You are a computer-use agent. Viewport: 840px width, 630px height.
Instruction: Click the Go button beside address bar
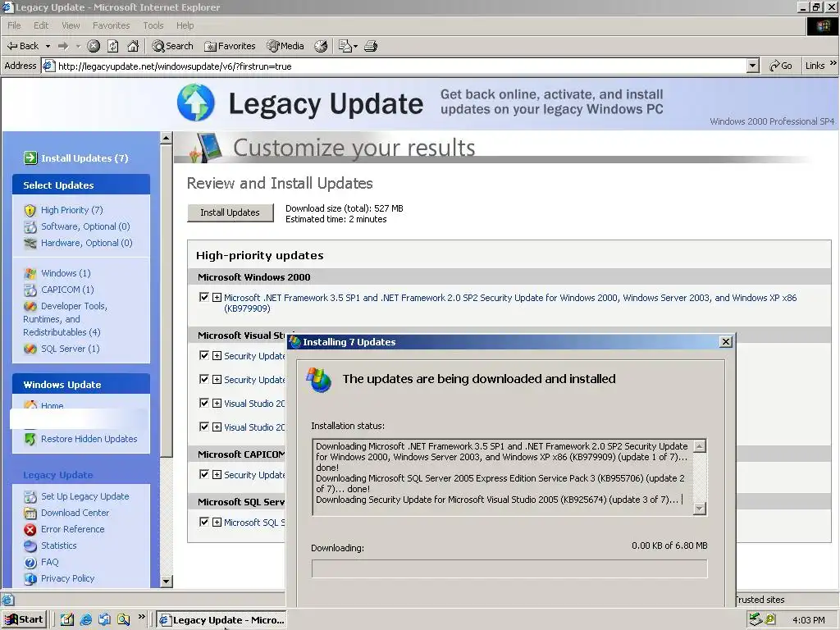pos(781,66)
